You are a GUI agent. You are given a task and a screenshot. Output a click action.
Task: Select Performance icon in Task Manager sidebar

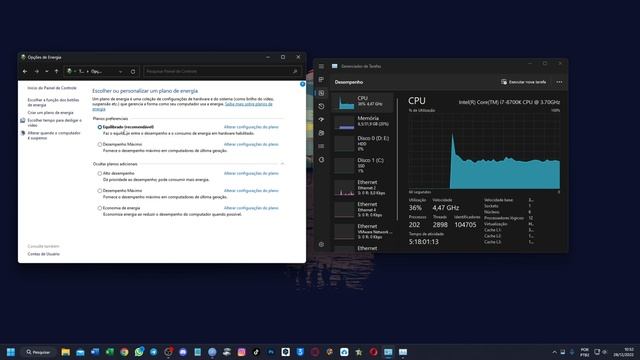[322, 93]
